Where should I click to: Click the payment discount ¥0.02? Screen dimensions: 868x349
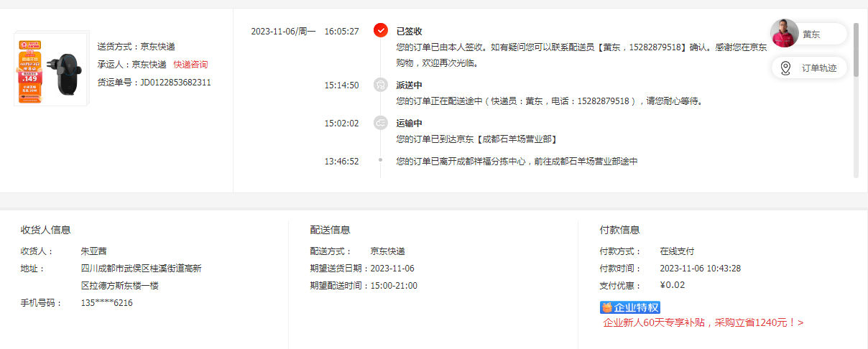click(x=673, y=285)
